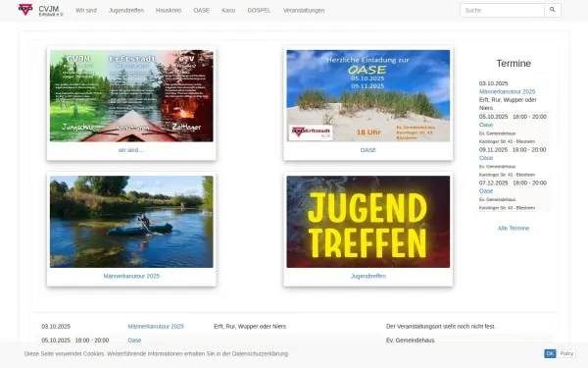Focus the Suche search field
The image size is (588, 368).
click(x=502, y=10)
